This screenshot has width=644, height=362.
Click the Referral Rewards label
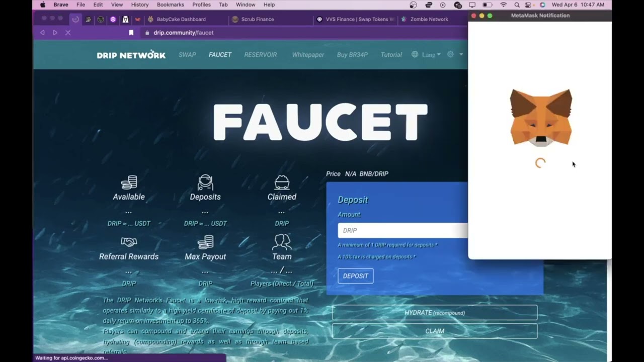pos(129,256)
